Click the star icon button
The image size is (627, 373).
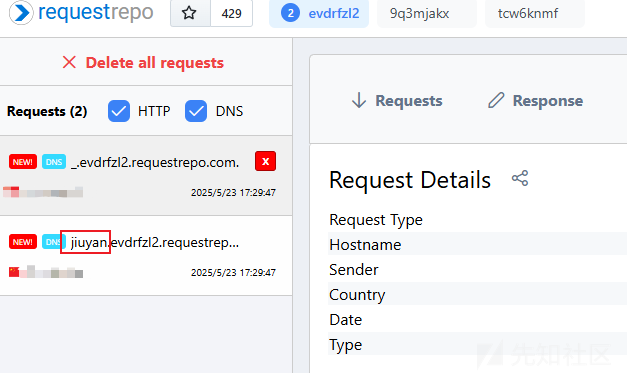(190, 13)
